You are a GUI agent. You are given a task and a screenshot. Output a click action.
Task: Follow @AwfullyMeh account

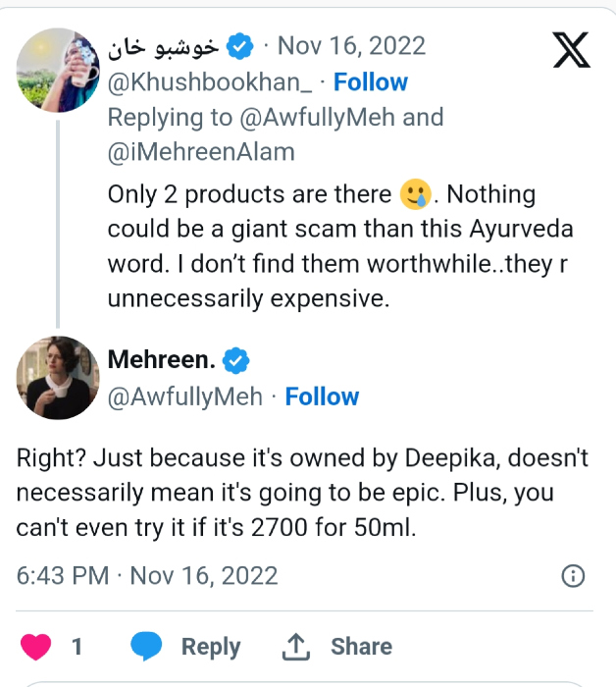(x=322, y=396)
